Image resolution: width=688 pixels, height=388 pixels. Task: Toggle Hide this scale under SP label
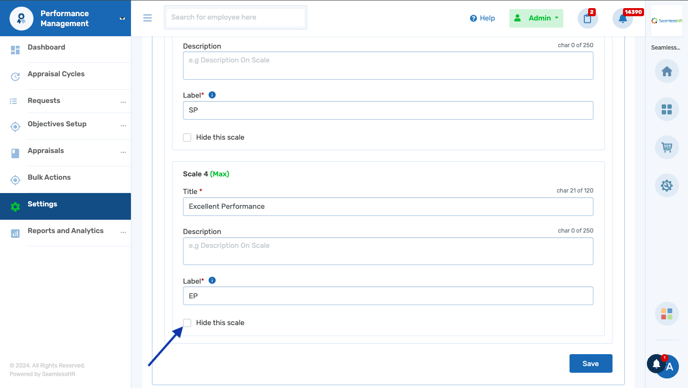[187, 137]
